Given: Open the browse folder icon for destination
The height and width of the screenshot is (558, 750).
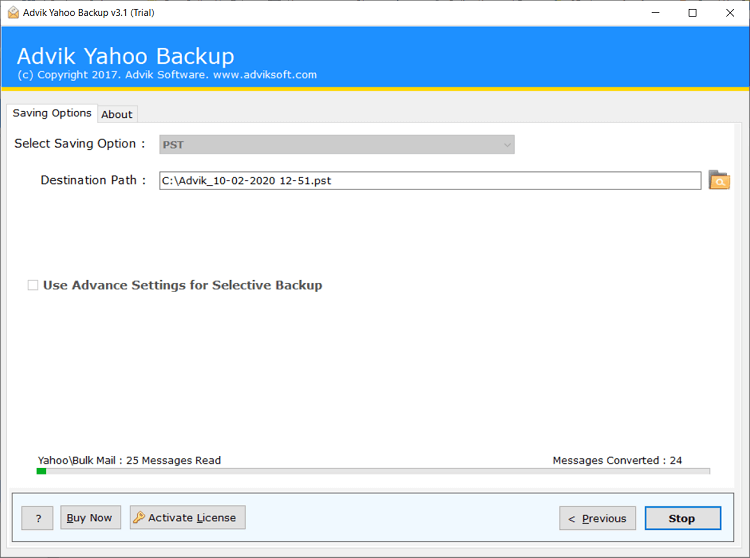Looking at the screenshot, I should (x=719, y=180).
